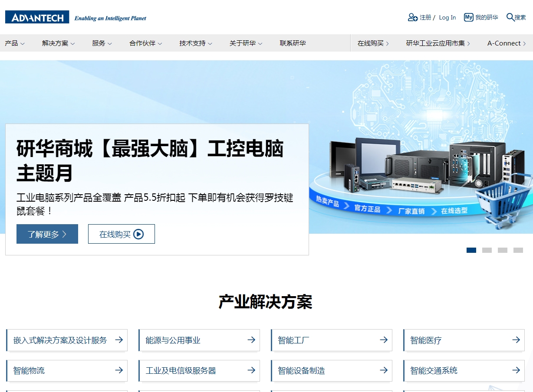Open the 联系研华 menu item
Screen dimensions: 533x392
(x=293, y=43)
